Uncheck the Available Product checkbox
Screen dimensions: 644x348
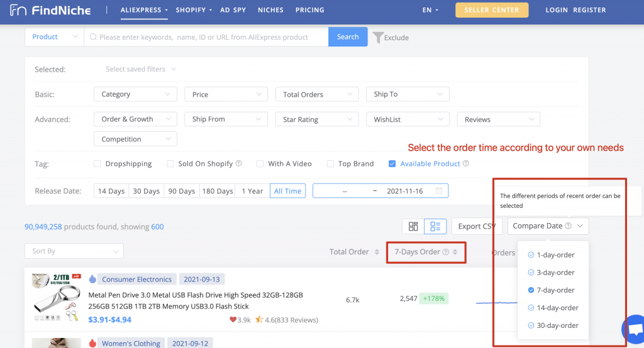(x=392, y=164)
